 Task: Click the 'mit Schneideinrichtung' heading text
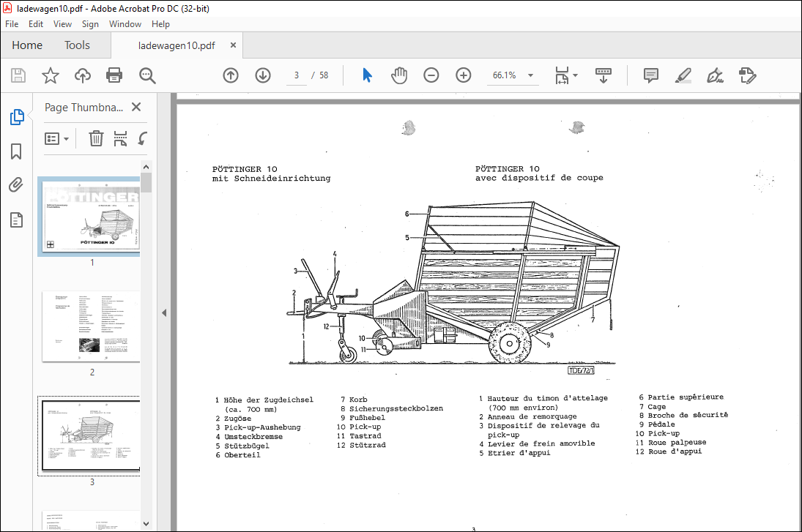[271, 179]
